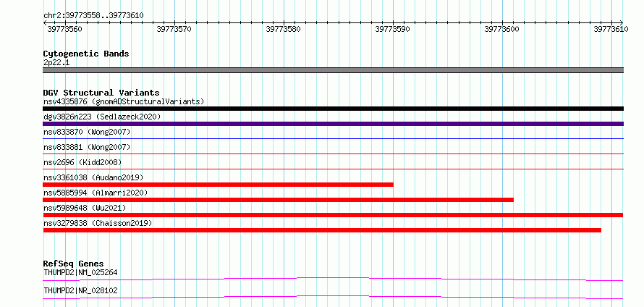Screen dimensions: 644x307
Task: Click the nsv3279838 Chaisson2019 red bar
Action: (322, 230)
